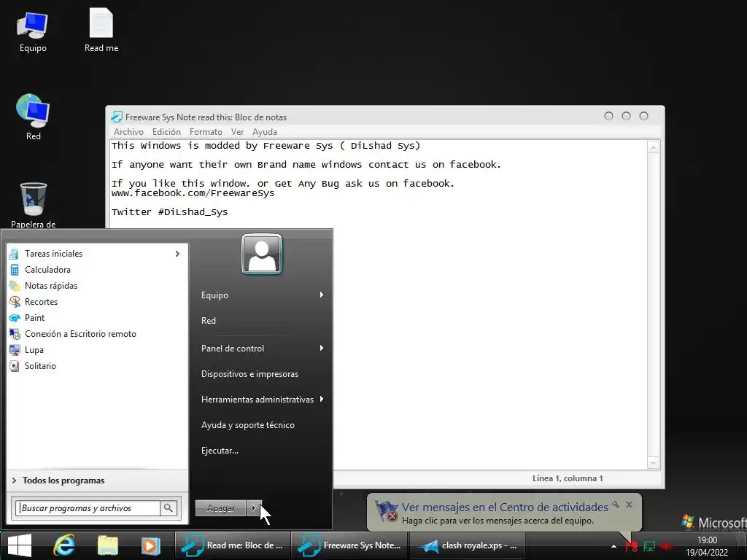Dismiss the Centro de actividades notification

629,505
